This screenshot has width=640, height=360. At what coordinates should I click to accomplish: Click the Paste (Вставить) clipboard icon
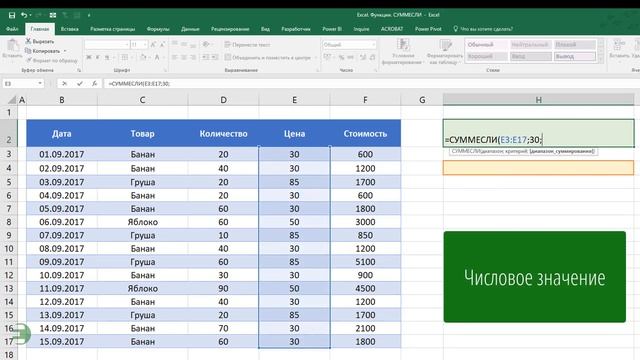tap(12, 45)
